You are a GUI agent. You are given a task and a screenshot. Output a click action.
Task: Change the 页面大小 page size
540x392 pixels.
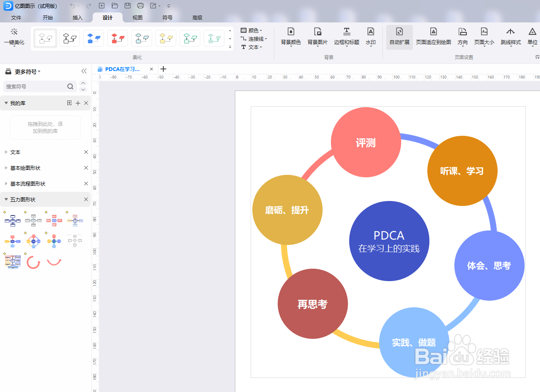click(x=484, y=37)
